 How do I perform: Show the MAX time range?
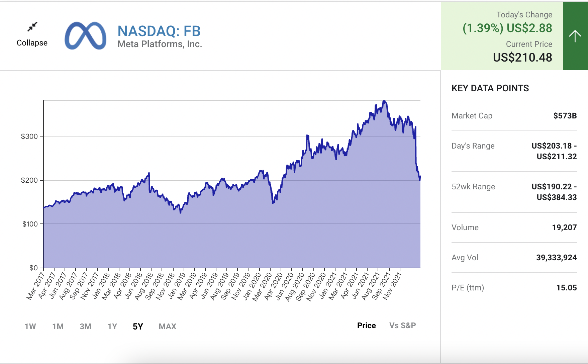[x=167, y=327]
